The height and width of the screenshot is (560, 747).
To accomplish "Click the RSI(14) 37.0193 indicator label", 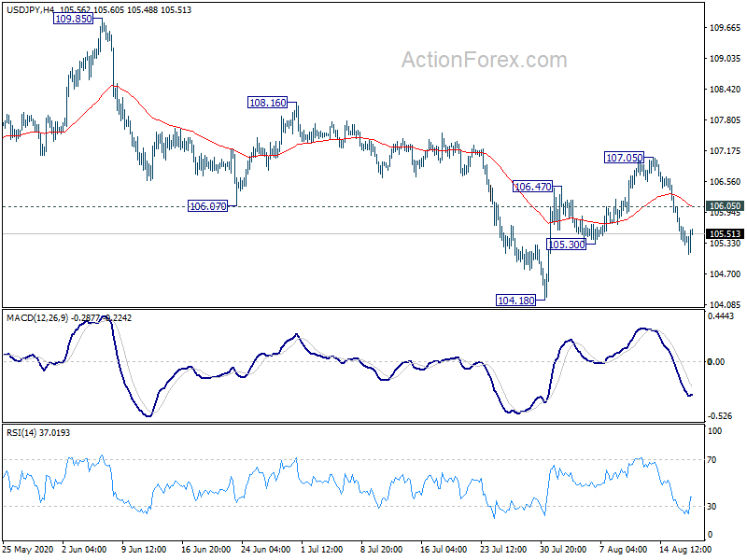I will point(38,433).
